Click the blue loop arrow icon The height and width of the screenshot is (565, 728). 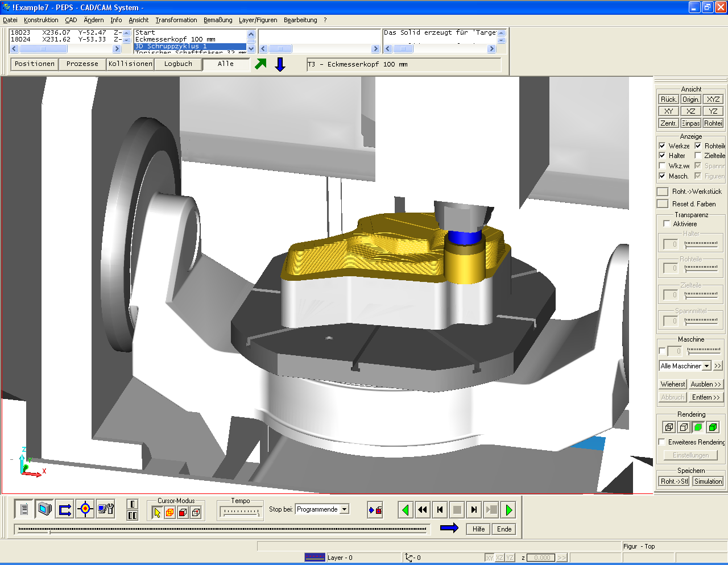65,509
